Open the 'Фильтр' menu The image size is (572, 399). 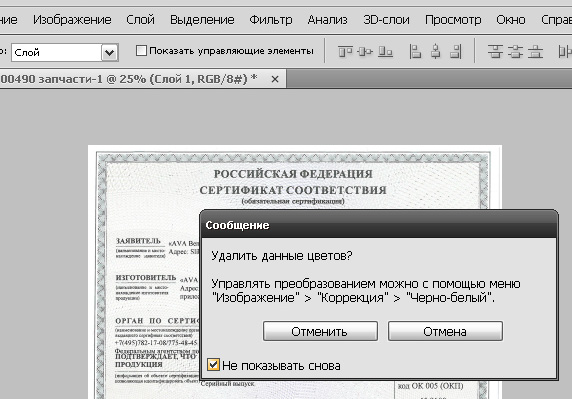271,20
